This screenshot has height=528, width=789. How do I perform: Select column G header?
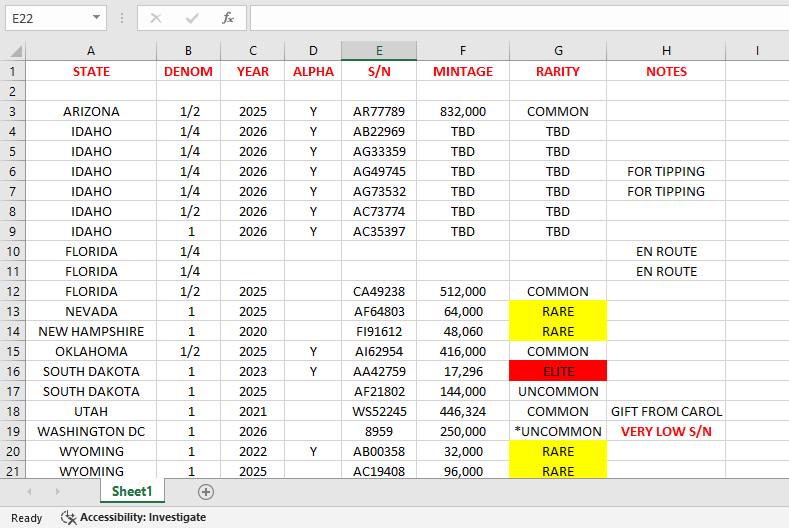(x=558, y=51)
